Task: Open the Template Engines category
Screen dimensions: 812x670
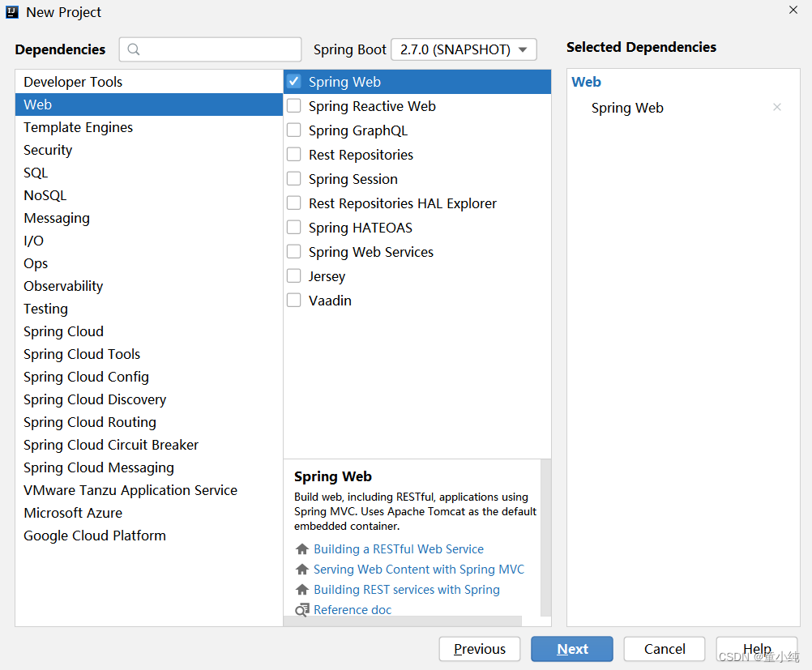Action: click(x=149, y=127)
